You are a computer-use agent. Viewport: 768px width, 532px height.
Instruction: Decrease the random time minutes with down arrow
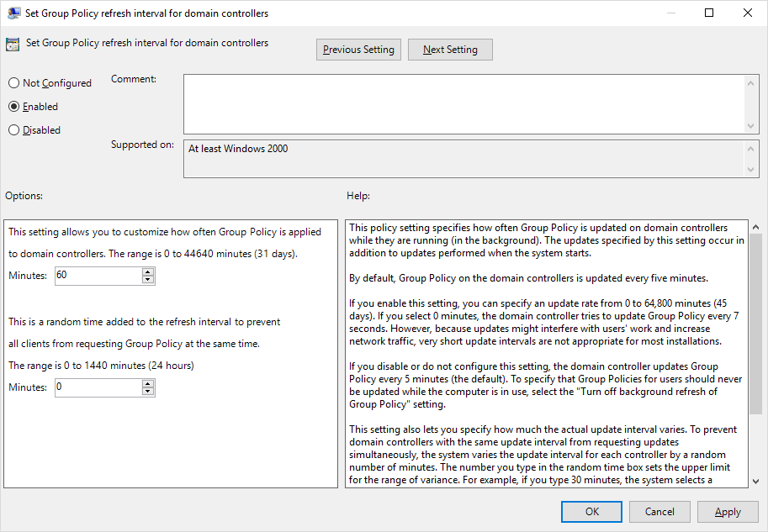point(148,392)
